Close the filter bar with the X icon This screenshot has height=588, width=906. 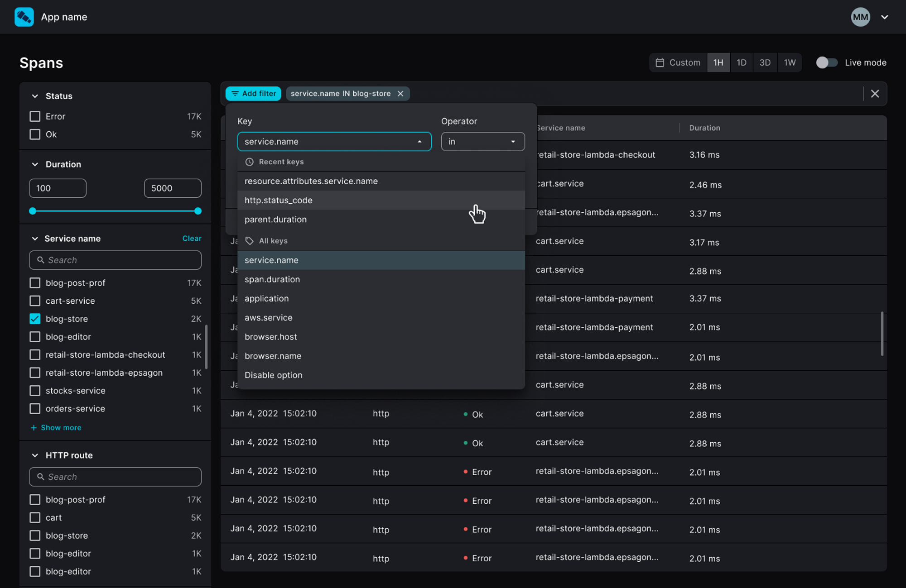[875, 94]
